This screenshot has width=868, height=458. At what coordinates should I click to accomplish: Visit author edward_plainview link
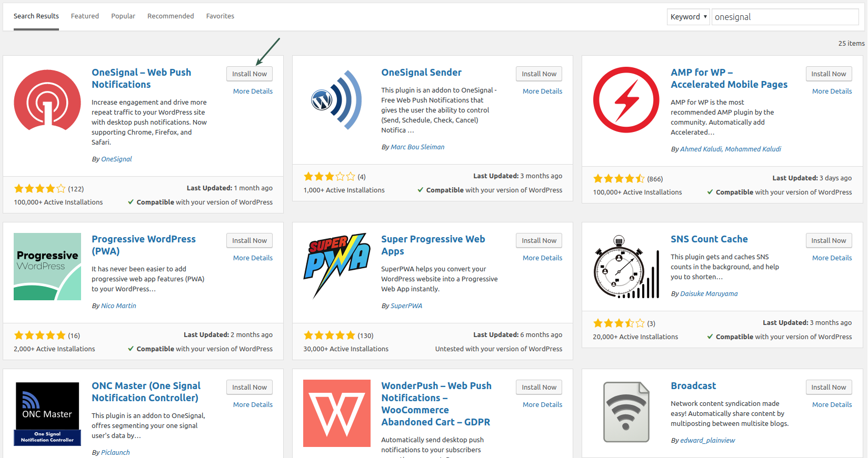tap(707, 440)
